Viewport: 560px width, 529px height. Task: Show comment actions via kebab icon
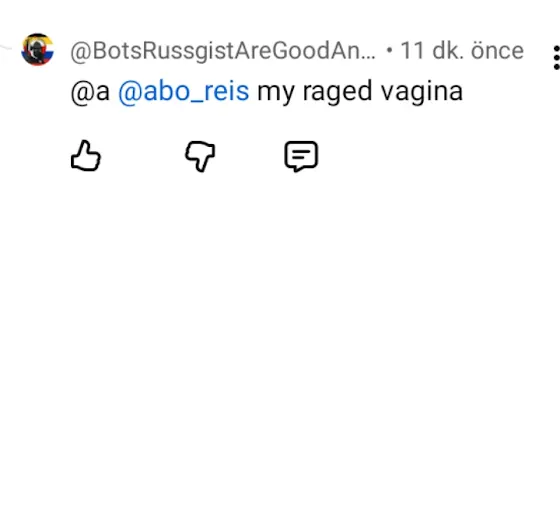556,58
